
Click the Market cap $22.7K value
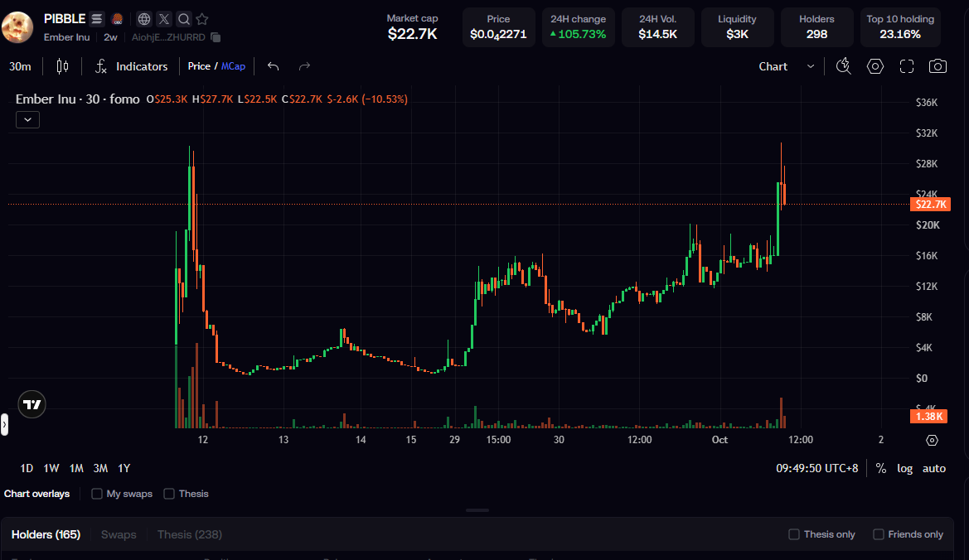pyautogui.click(x=412, y=34)
